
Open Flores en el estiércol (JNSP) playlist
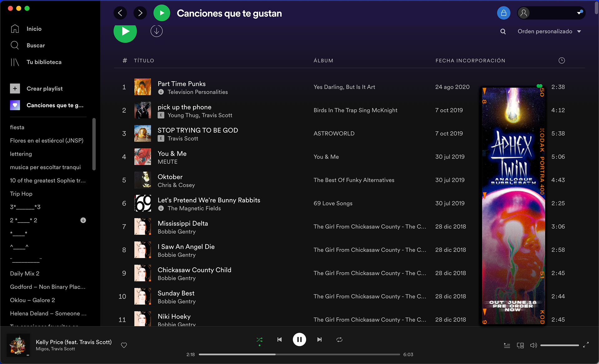click(x=47, y=141)
